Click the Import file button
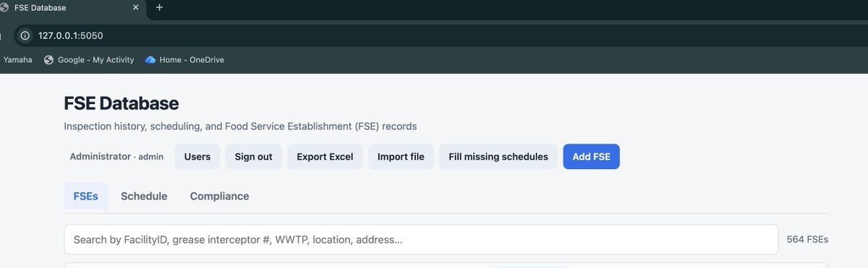868x268 pixels. point(401,157)
